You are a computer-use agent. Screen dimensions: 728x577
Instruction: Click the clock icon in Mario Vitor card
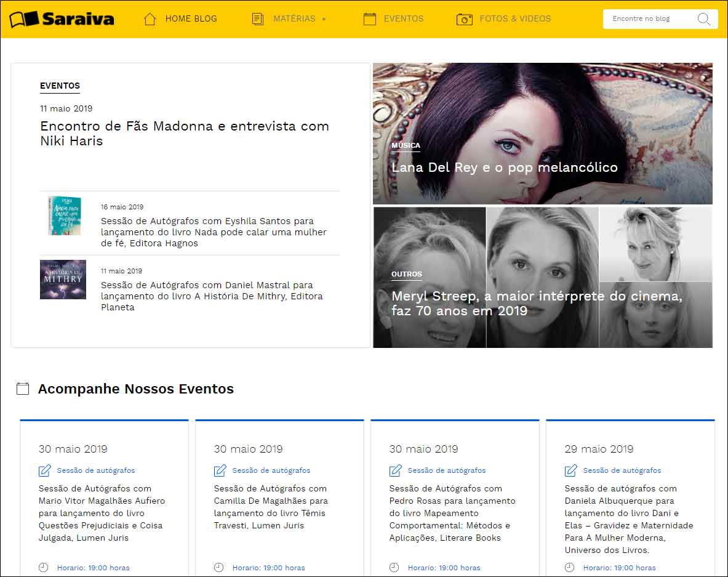tap(43, 567)
